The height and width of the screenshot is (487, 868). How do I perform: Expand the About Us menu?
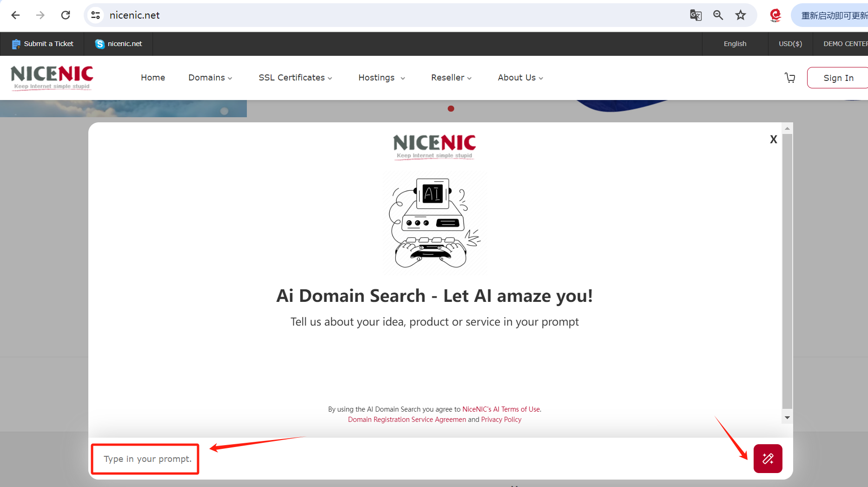[x=520, y=78]
